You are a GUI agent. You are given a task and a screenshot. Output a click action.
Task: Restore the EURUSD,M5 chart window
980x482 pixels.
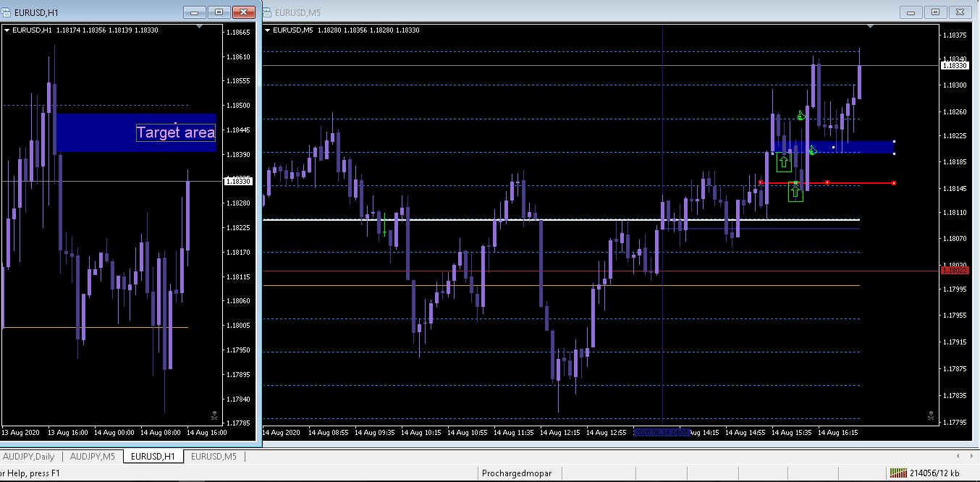(x=936, y=12)
